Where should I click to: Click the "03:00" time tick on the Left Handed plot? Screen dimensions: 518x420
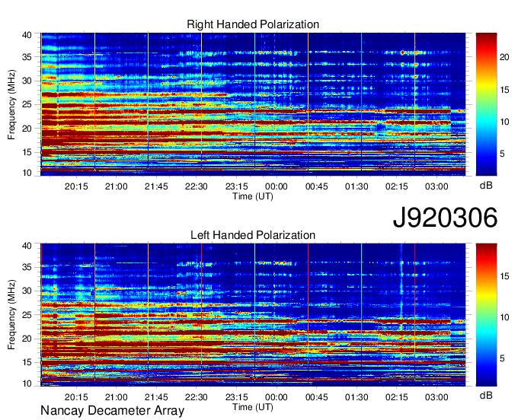coord(436,397)
